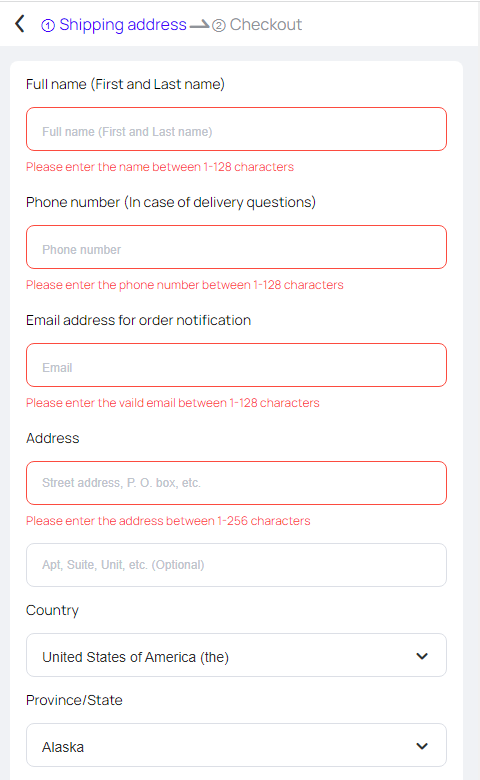480x780 pixels.
Task: Click the arrow between the two steps
Action: 199,24
